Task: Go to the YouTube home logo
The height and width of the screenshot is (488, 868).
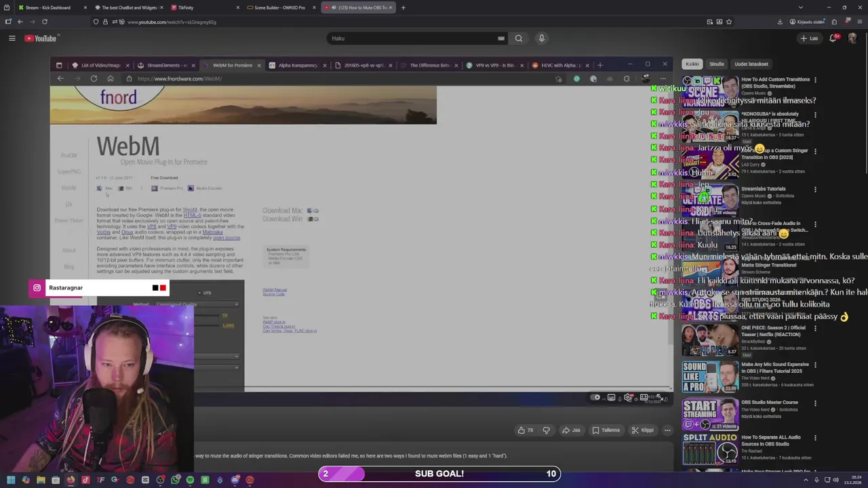Action: 42,38
